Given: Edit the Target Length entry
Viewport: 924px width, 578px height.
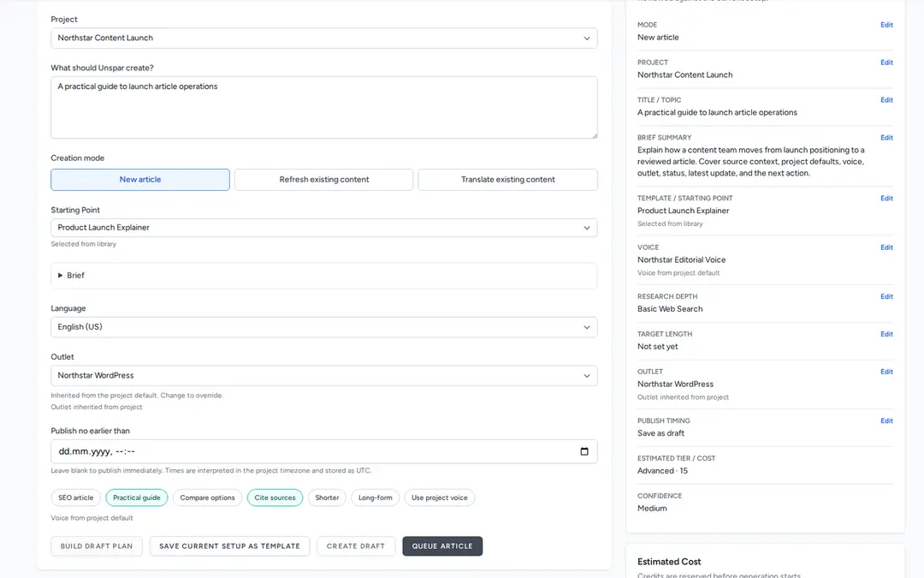Looking at the screenshot, I should point(886,334).
